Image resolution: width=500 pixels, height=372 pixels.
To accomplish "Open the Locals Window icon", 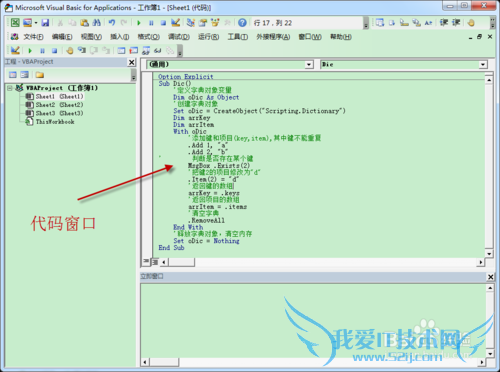I will [121, 50].
